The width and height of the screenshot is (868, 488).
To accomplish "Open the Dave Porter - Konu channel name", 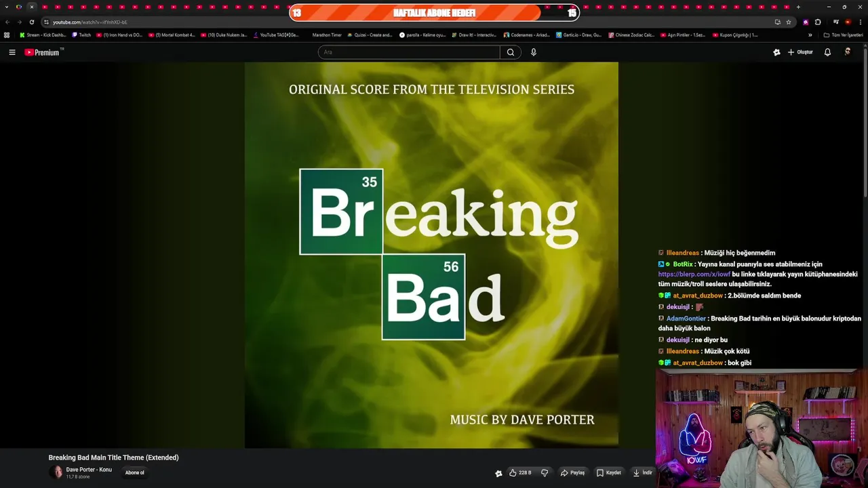I will coord(89,469).
